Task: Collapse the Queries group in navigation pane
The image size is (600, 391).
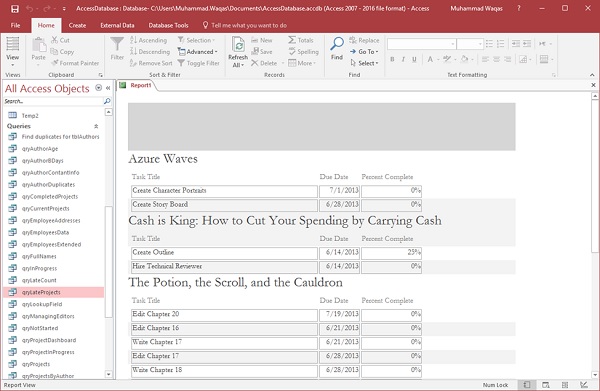Action: (x=96, y=126)
